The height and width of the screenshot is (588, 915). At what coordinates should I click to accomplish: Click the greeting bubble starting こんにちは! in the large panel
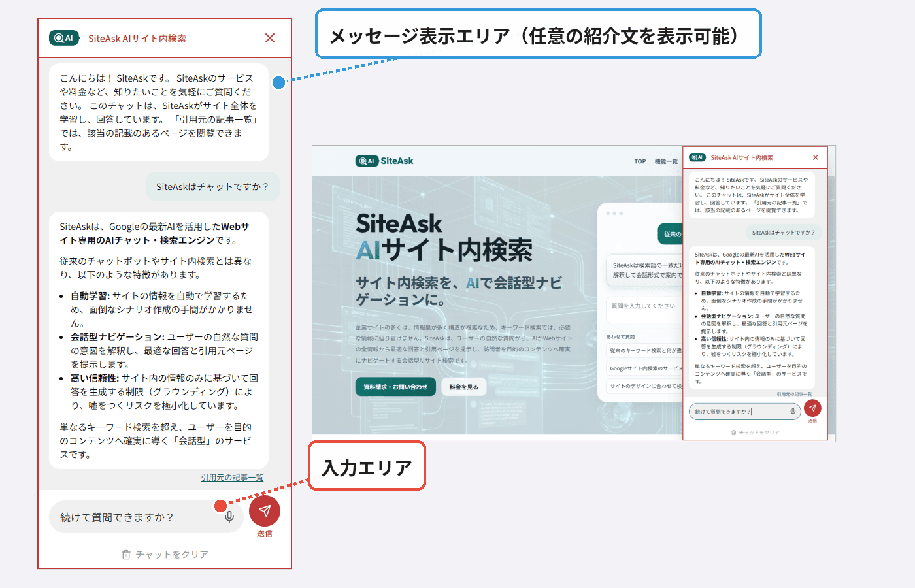click(159, 112)
